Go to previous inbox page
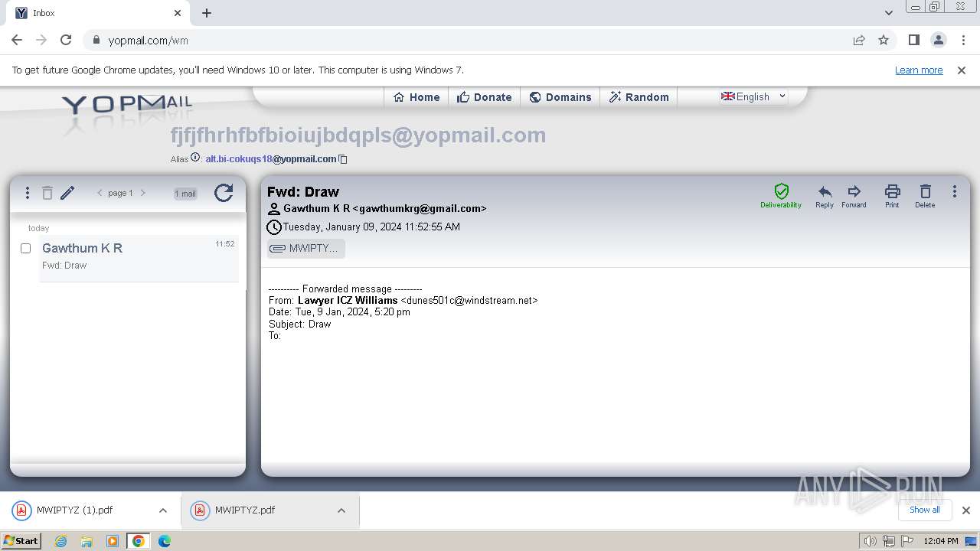980x551 pixels. pos(100,193)
